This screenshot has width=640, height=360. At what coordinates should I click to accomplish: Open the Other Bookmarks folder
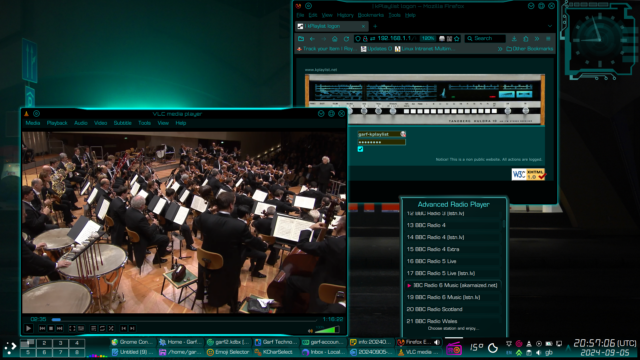pos(530,49)
